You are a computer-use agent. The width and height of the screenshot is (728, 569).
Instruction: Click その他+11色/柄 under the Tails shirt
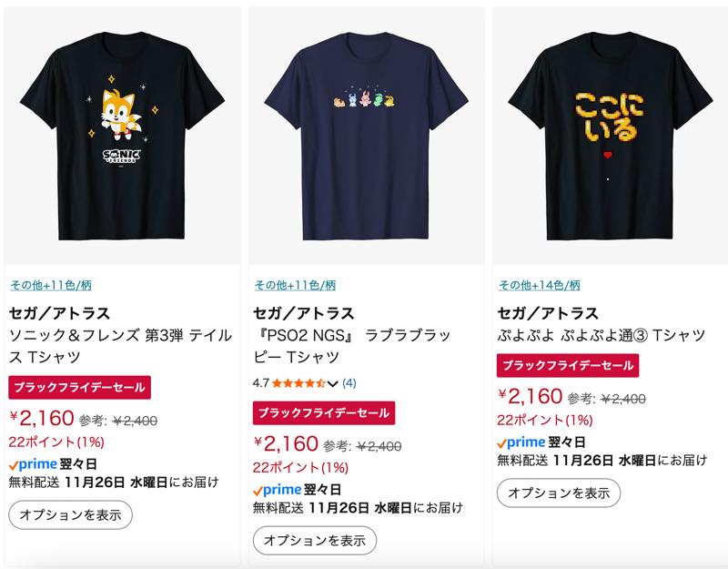click(x=51, y=285)
